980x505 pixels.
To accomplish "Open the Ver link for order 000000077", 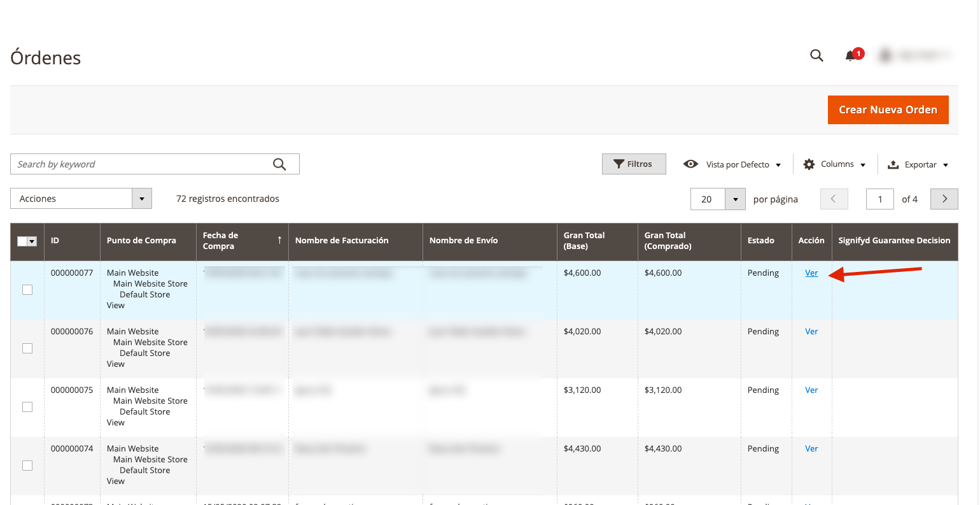I will (x=811, y=273).
